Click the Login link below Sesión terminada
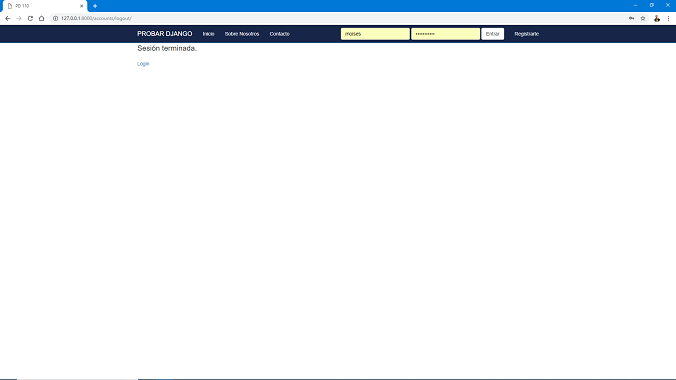 (x=143, y=64)
